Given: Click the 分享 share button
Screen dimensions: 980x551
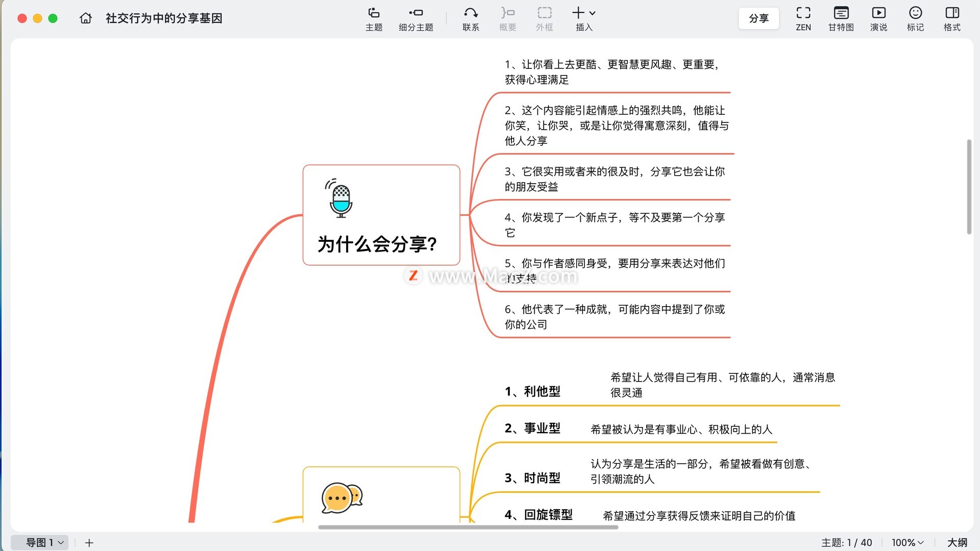Looking at the screenshot, I should coord(758,18).
